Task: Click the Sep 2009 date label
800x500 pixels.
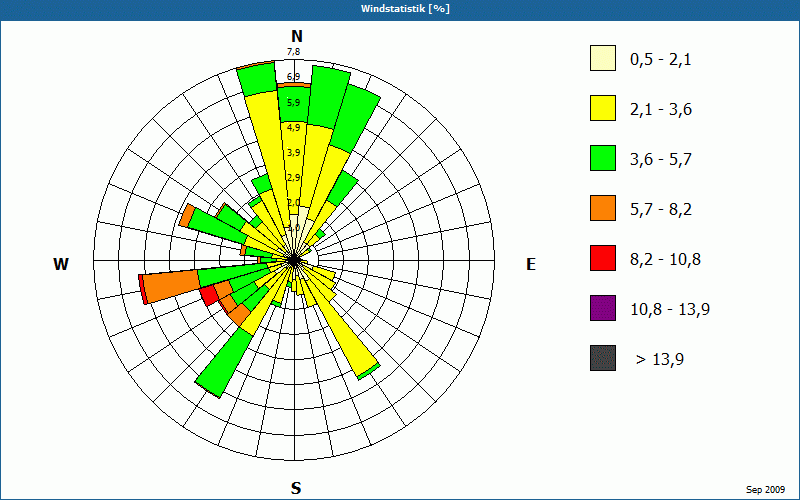Action: pos(765,490)
